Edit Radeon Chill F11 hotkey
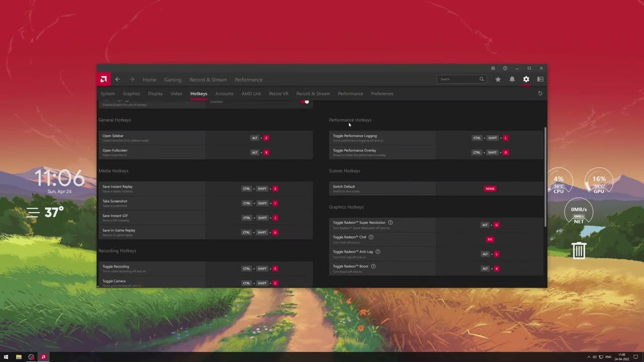644x362 pixels. point(490,239)
